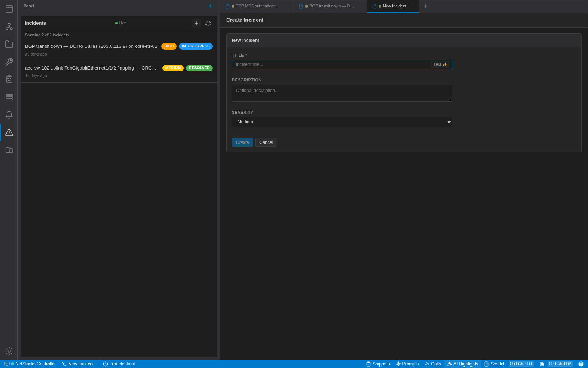Image resolution: width=588 pixels, height=368 pixels.
Task: Click the IN_PROGRESS status badge
Action: [196, 46]
